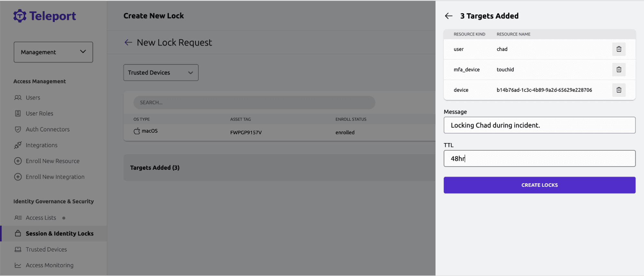Click the device search box
Image resolution: width=644 pixels, height=276 pixels.
click(x=254, y=102)
